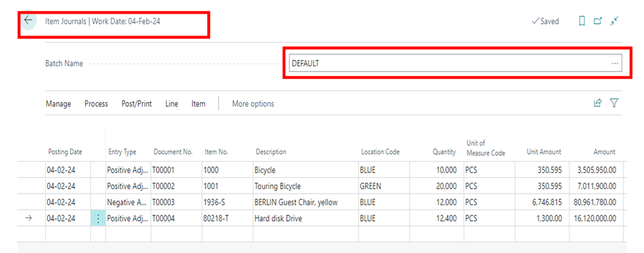Click the Document No. column header
The height and width of the screenshot is (253, 644).
[x=173, y=151]
